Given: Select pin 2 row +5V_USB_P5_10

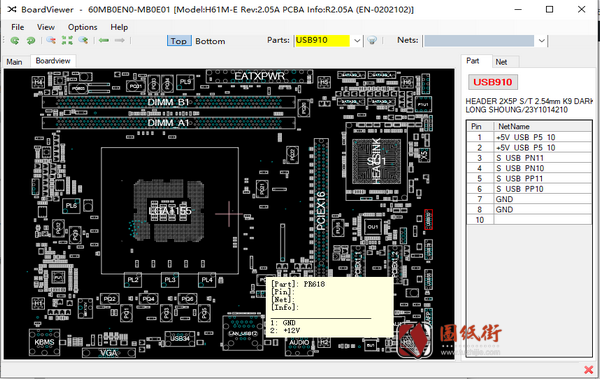Looking at the screenshot, I should (x=529, y=147).
